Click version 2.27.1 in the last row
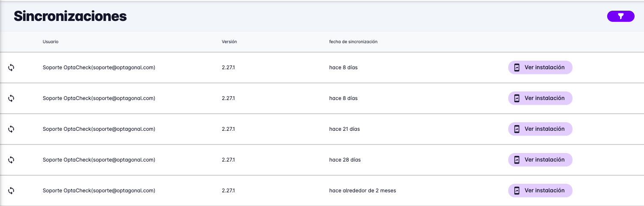644x206 pixels. 228,191
